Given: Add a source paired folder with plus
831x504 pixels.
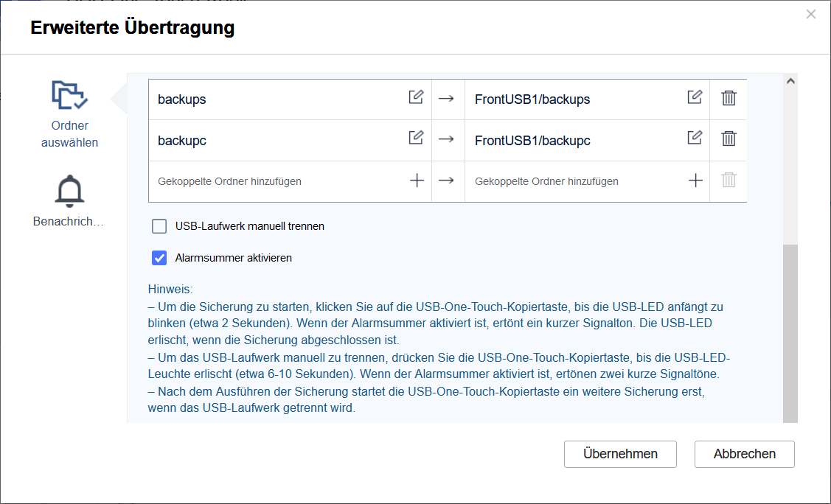Looking at the screenshot, I should click(x=417, y=181).
